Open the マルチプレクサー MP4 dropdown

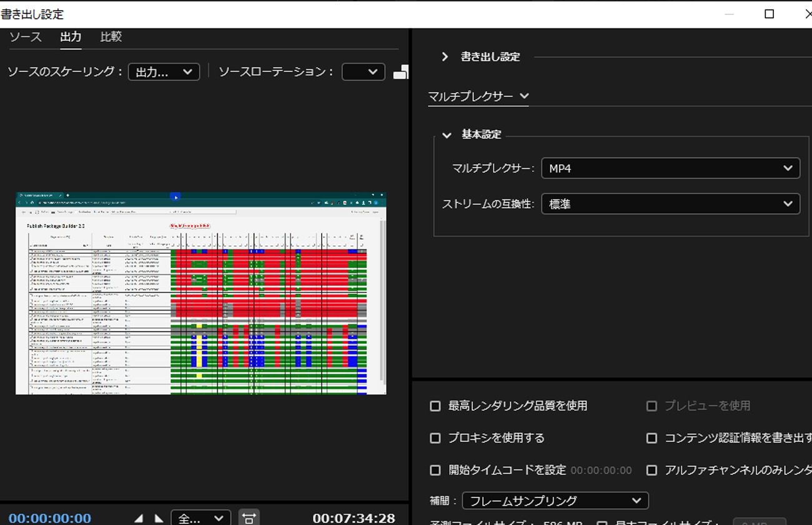pyautogui.click(x=670, y=168)
